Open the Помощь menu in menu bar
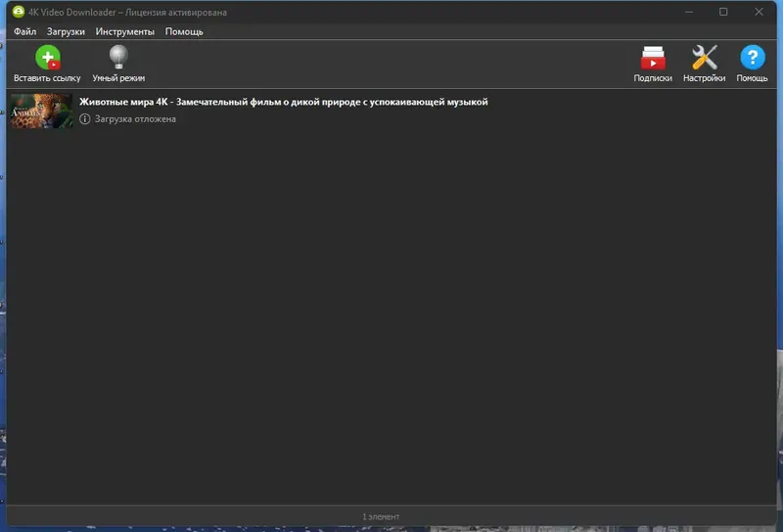The width and height of the screenshot is (783, 532). (184, 31)
